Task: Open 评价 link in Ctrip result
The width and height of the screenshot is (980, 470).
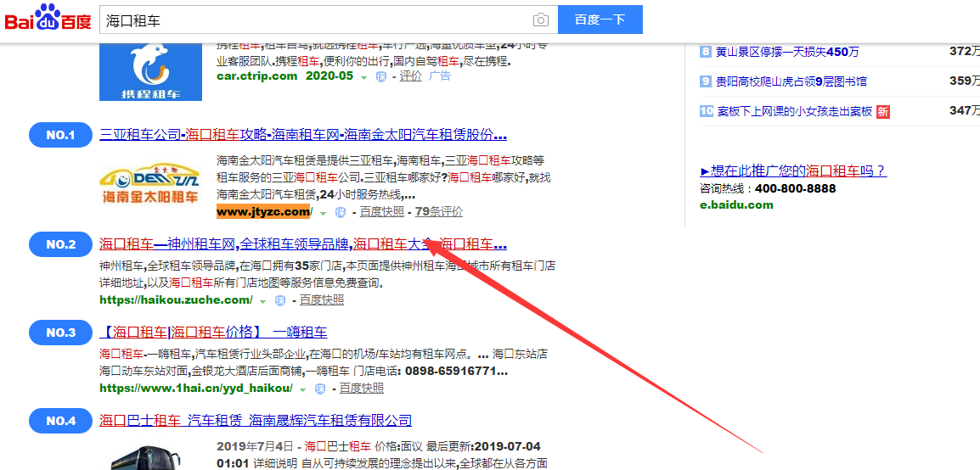Action: (x=411, y=76)
